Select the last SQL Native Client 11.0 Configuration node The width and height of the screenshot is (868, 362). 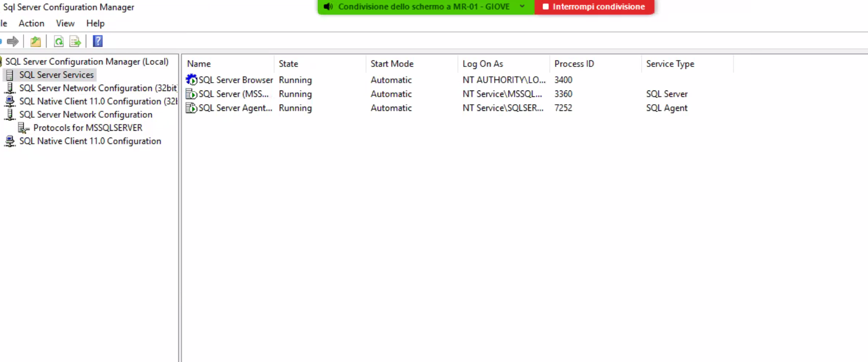pyautogui.click(x=90, y=141)
